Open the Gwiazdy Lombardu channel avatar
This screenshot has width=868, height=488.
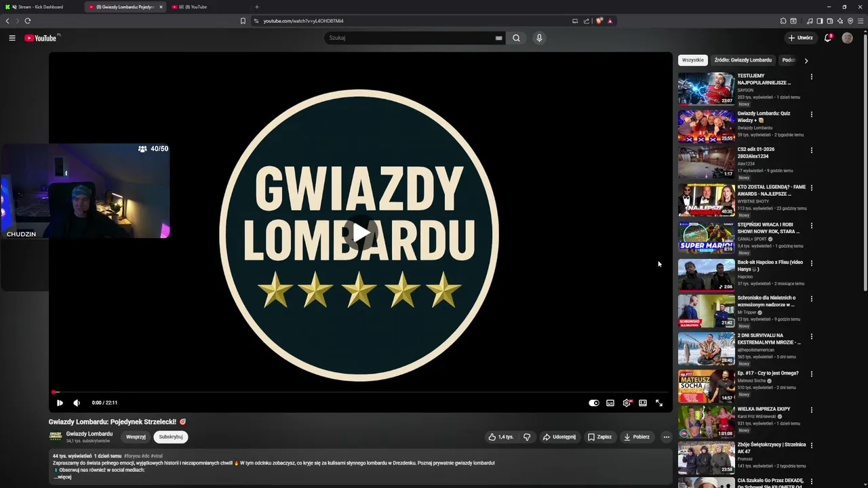56,437
